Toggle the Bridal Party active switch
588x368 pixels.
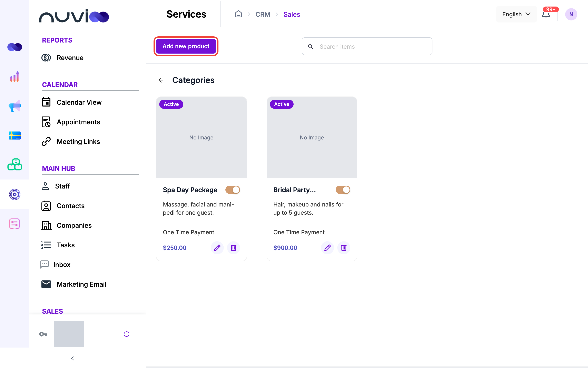pyautogui.click(x=343, y=190)
